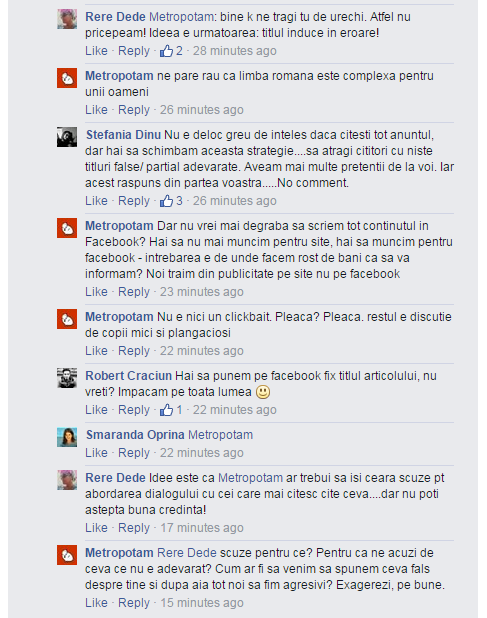Reply to Robert Craciun's comment
The height and width of the screenshot is (618, 487).
pos(134,410)
